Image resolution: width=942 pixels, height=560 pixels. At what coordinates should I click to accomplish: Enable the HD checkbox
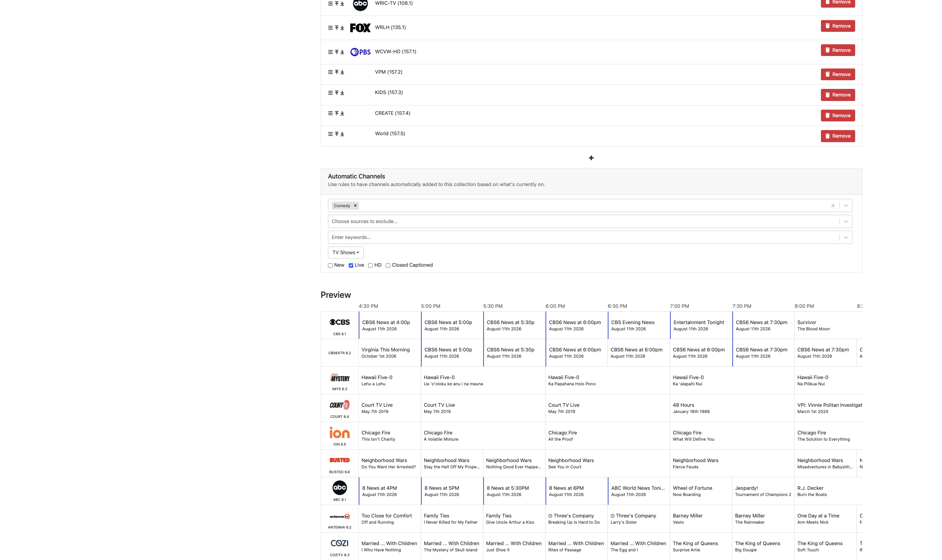370,265
